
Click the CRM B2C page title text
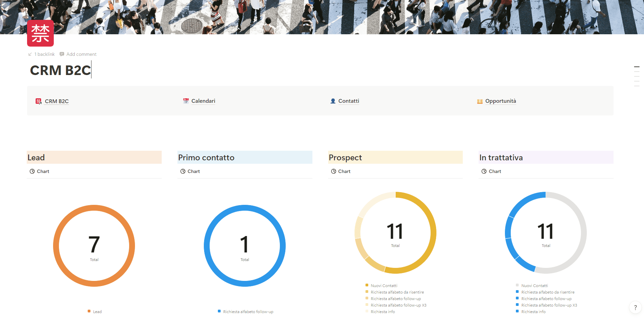(60, 70)
